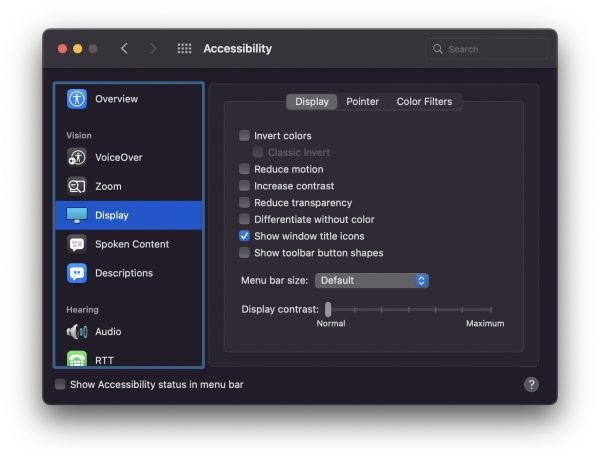Image resolution: width=600 pixels, height=461 pixels.
Task: Switch to the Color Filters tab
Action: pyautogui.click(x=424, y=102)
